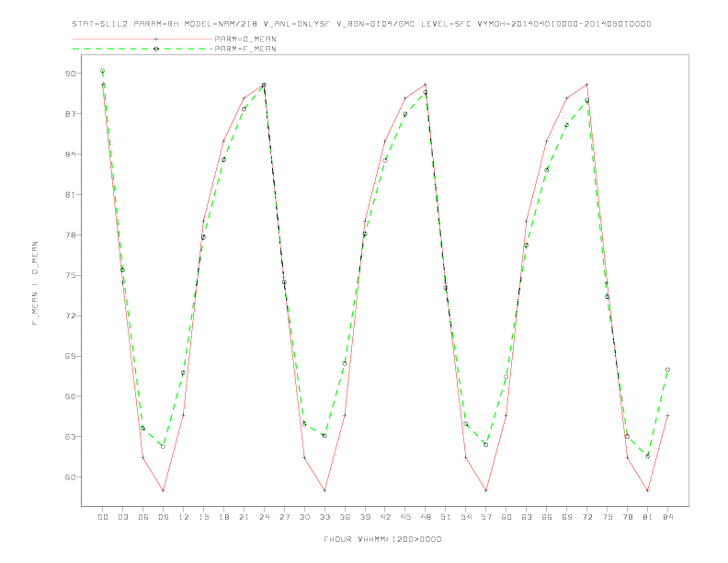
Task: Click x-axis forecast hour label 27
Action: (x=284, y=517)
